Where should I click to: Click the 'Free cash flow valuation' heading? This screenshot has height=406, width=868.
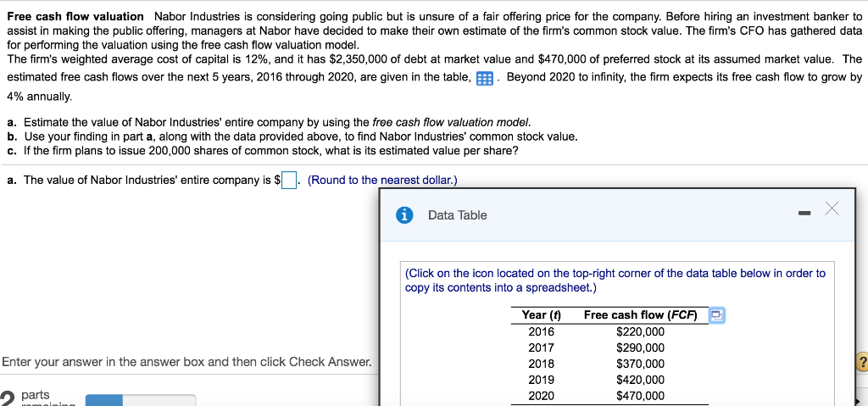click(x=75, y=17)
